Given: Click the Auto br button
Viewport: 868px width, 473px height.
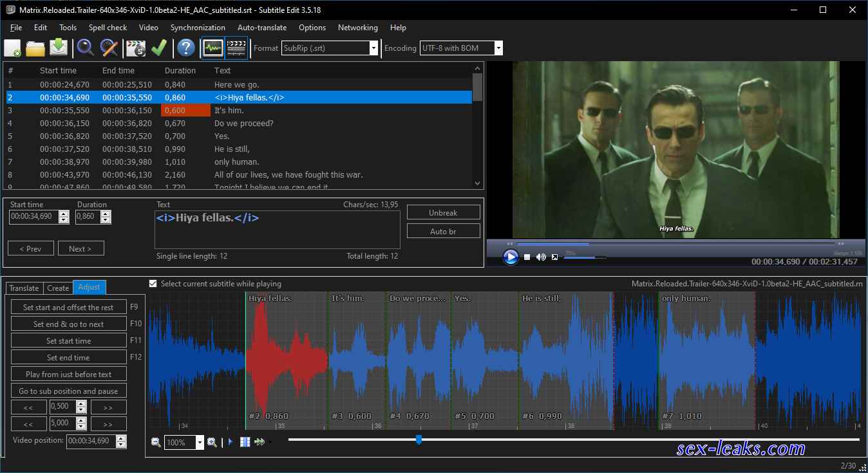Looking at the screenshot, I should pos(443,231).
